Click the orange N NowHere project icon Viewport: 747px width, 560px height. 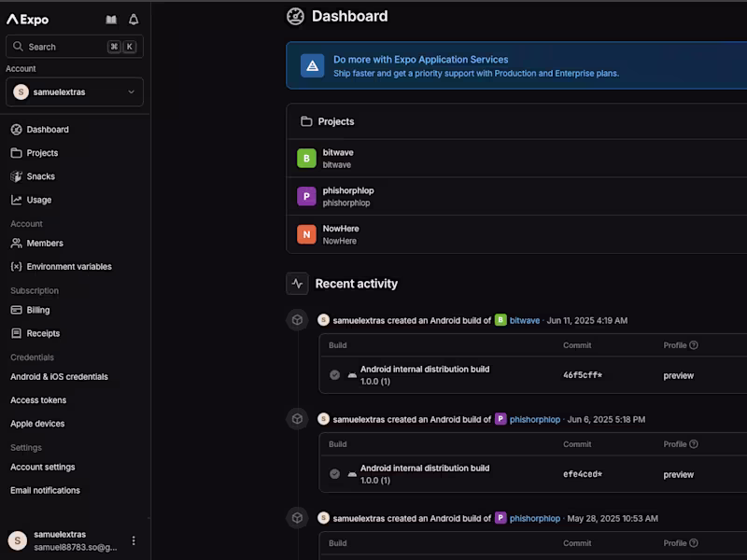[306, 234]
